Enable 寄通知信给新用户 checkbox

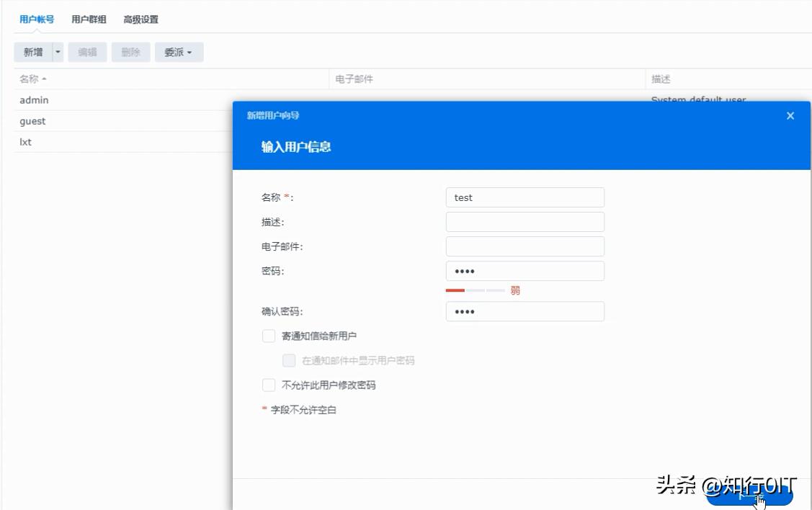coord(269,336)
